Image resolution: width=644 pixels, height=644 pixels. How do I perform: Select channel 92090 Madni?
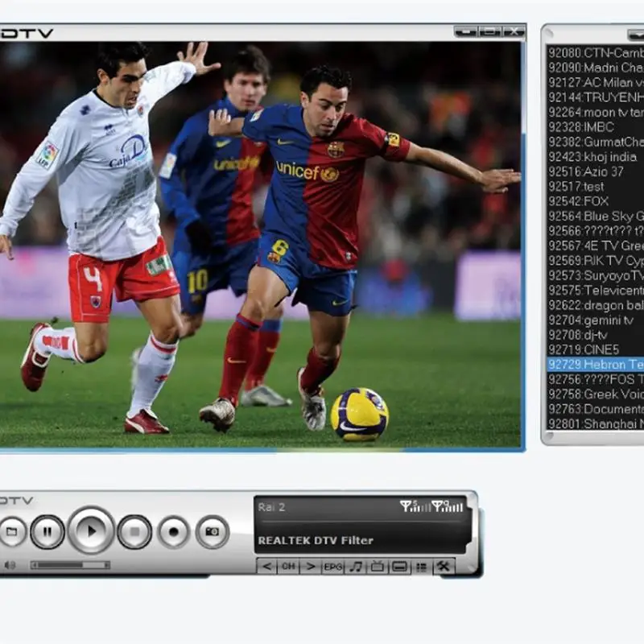tap(596, 68)
